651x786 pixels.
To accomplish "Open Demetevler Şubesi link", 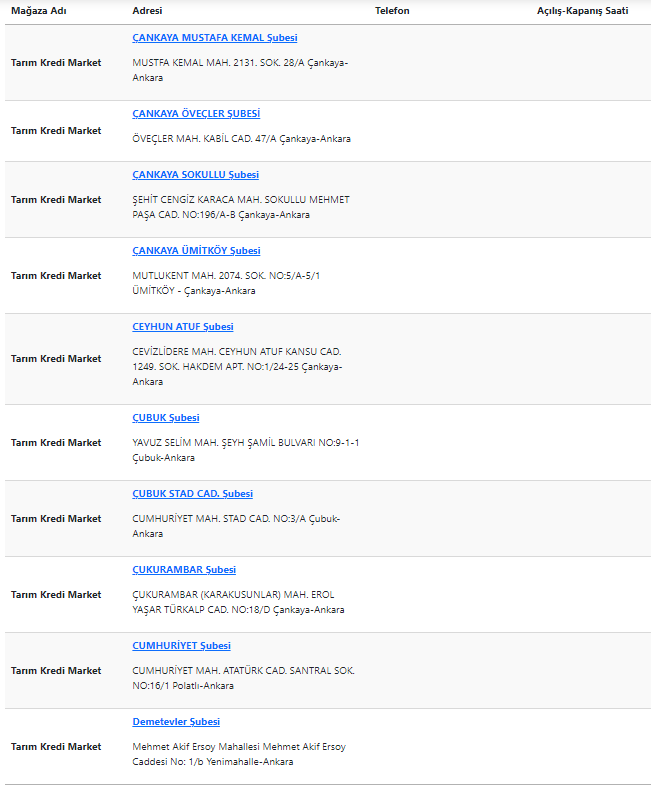I will click(x=176, y=722).
